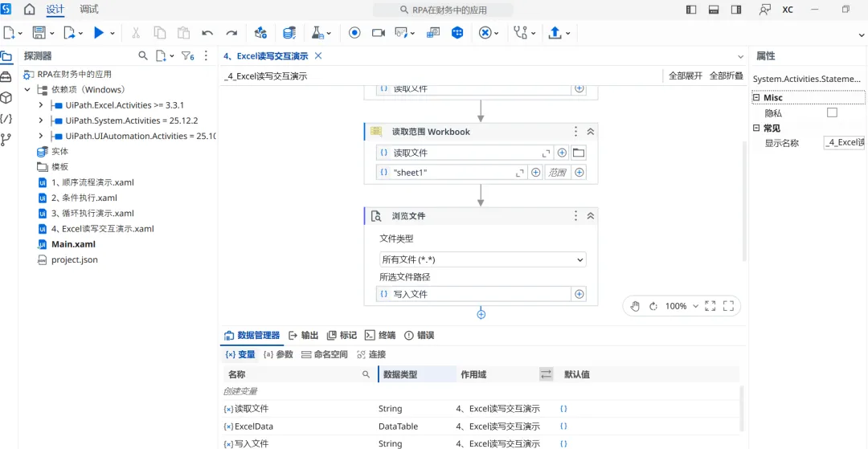Switch to the 参数 tab
Image resolution: width=868 pixels, height=449 pixels.
click(x=278, y=354)
